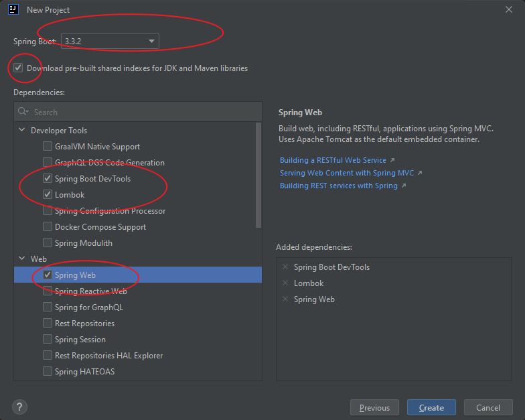Screen dimensions: 525x420
Task: Toggle download pre-built shared indexes checkbox
Action: [18, 68]
